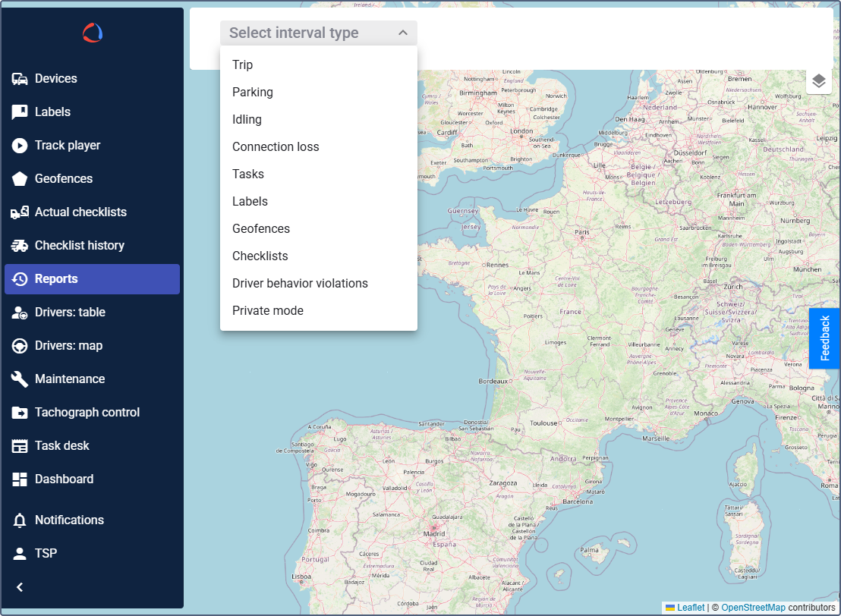Click the Tachograph control folder icon
The image size is (841, 616).
(x=20, y=413)
